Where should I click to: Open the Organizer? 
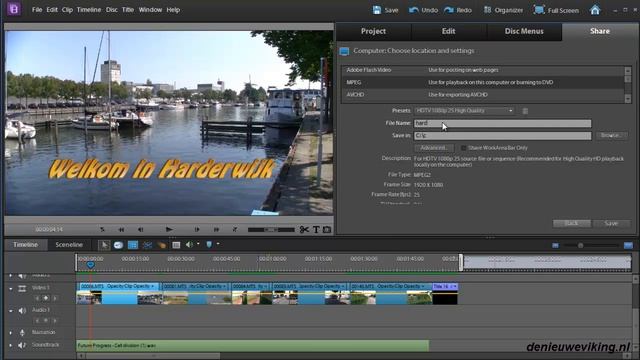(x=503, y=10)
